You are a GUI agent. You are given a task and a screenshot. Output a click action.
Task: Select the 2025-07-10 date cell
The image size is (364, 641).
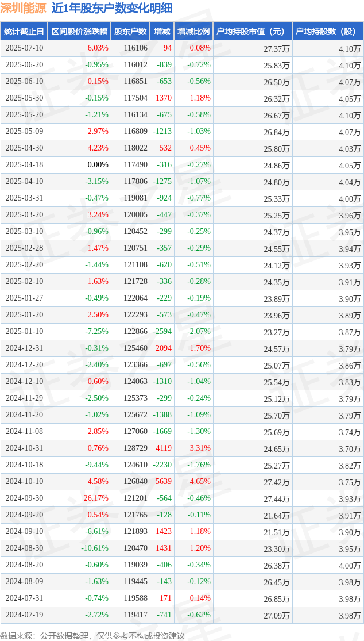[x=24, y=48]
